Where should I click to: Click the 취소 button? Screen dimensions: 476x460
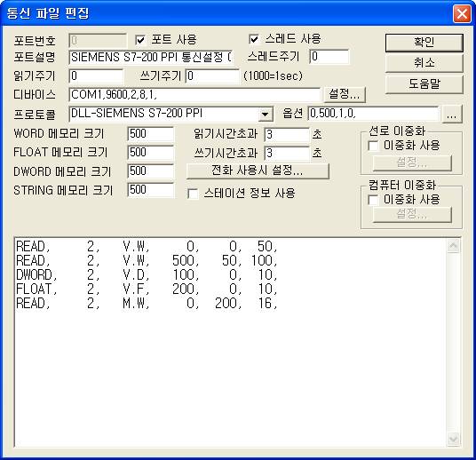click(x=424, y=63)
